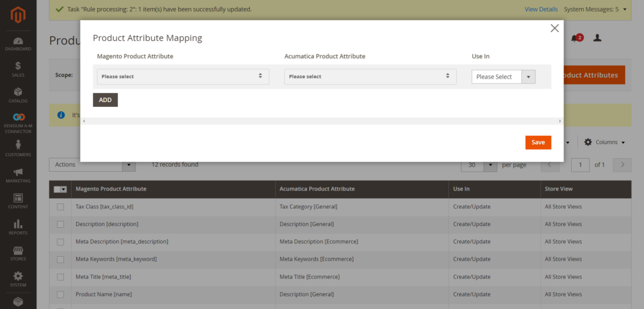The image size is (644, 309).
Task: Click the Save button
Action: (538, 143)
